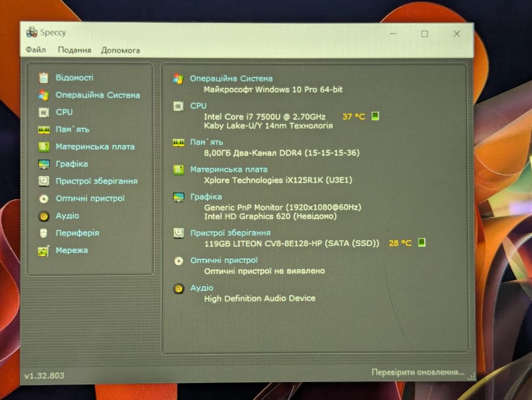Click the CPU heading in summary panel
532x400 pixels.
pos(198,106)
